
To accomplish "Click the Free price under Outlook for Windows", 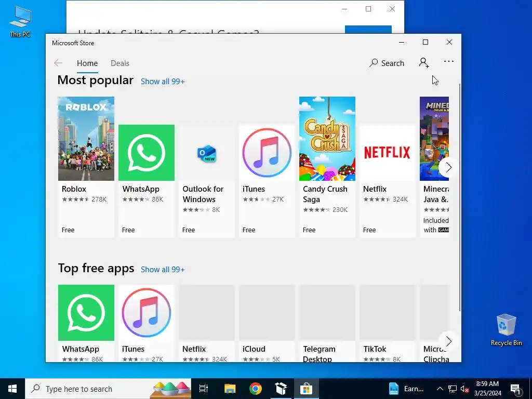I will (188, 230).
